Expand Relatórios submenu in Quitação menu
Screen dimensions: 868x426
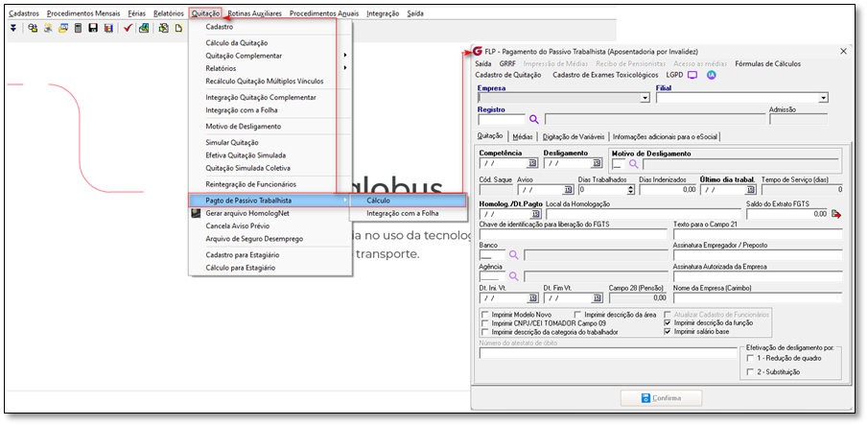[x=345, y=68]
